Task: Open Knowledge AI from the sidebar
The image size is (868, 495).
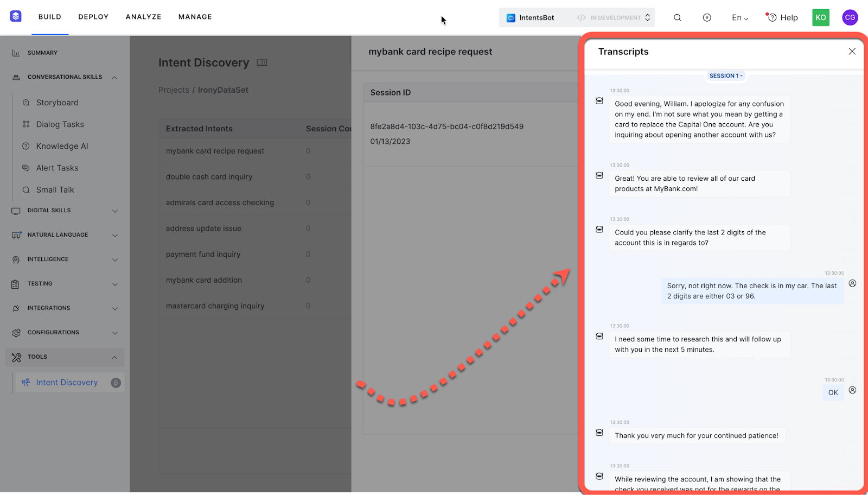Action: click(x=62, y=146)
